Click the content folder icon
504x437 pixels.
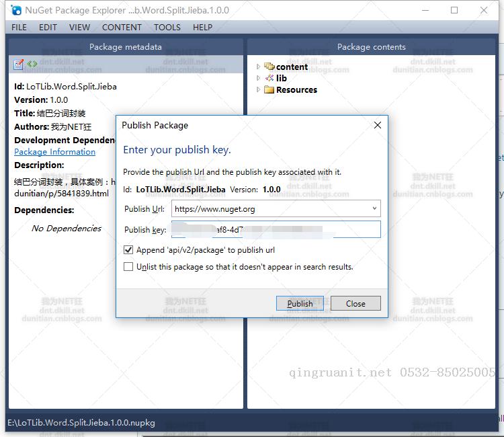click(x=269, y=67)
